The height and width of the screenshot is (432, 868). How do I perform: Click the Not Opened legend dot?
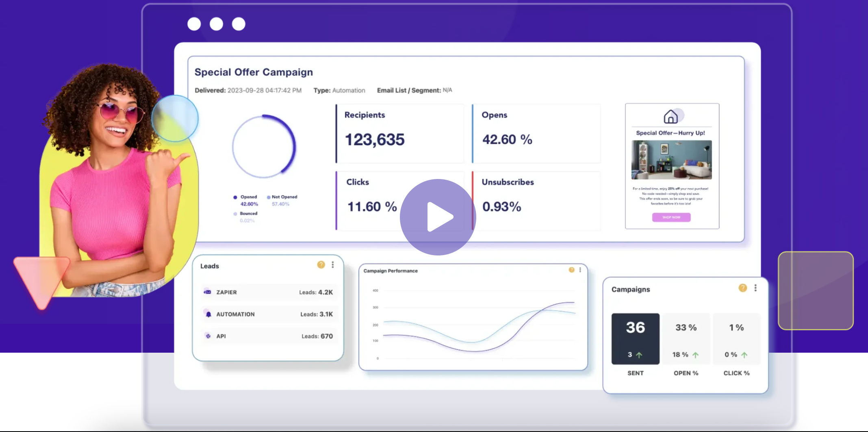click(x=269, y=197)
